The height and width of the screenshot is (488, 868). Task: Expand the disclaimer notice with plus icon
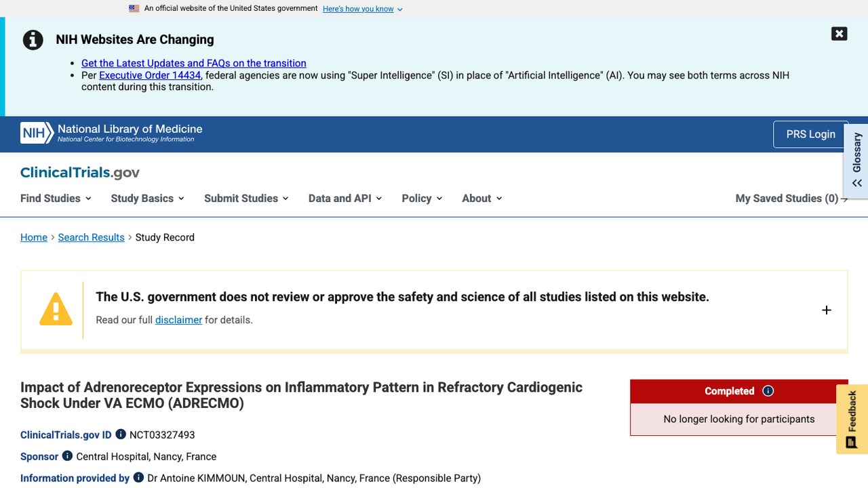(x=826, y=310)
